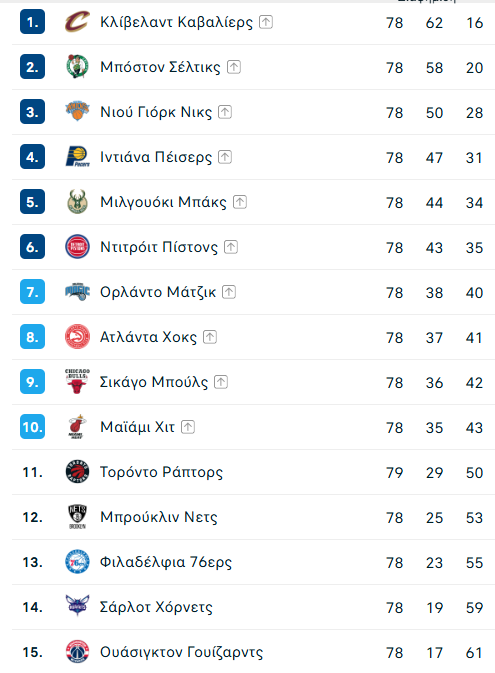Click the Toronto Raptors logo
This screenshot has width=495, height=673.
[x=77, y=472]
